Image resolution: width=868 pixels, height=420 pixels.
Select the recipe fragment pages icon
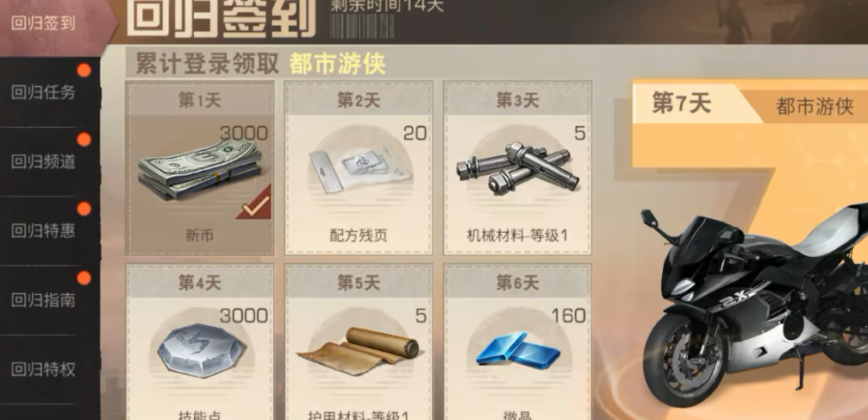(359, 166)
